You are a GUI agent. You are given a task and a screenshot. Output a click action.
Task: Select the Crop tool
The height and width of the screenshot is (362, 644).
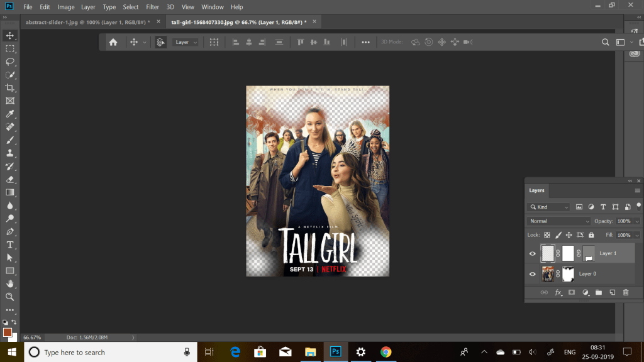(x=10, y=88)
